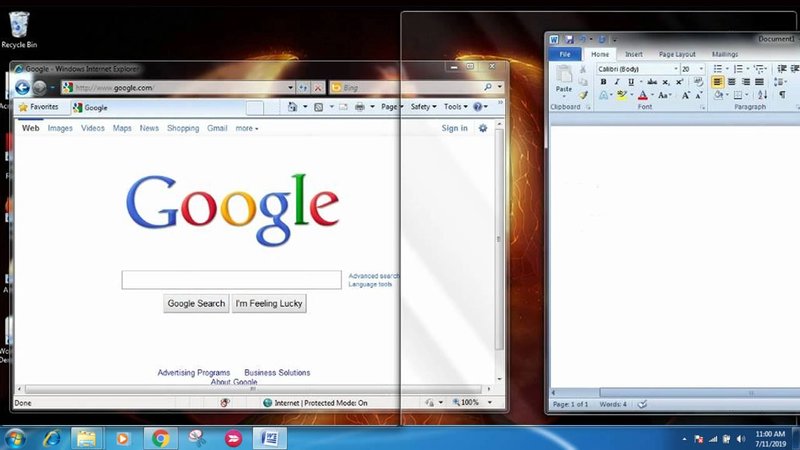Click the Save icon in Word's quick access toolbar
This screenshot has height=450, width=800.
[x=568, y=39]
